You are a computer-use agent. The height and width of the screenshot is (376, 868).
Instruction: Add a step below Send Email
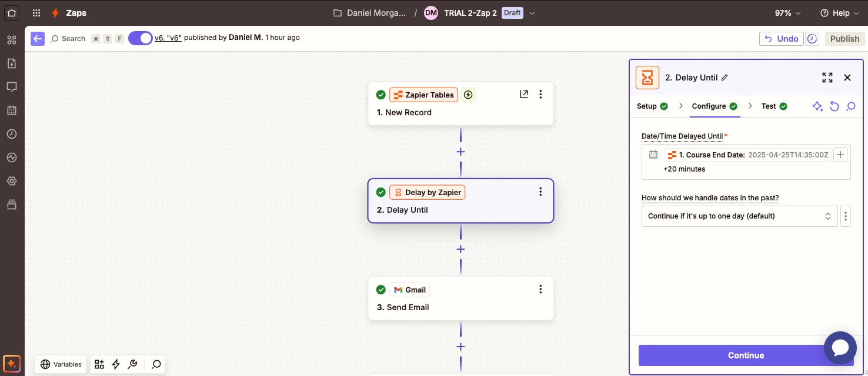[x=460, y=347]
